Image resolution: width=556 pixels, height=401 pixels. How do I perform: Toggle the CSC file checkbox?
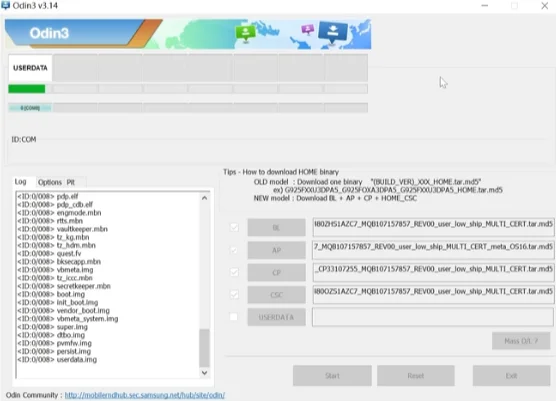234,295
